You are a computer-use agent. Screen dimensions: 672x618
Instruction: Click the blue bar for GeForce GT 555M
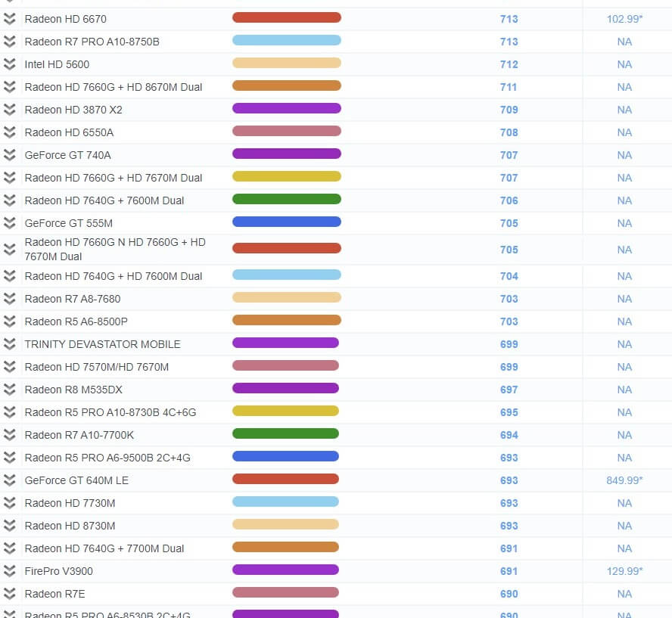pyautogui.click(x=287, y=222)
